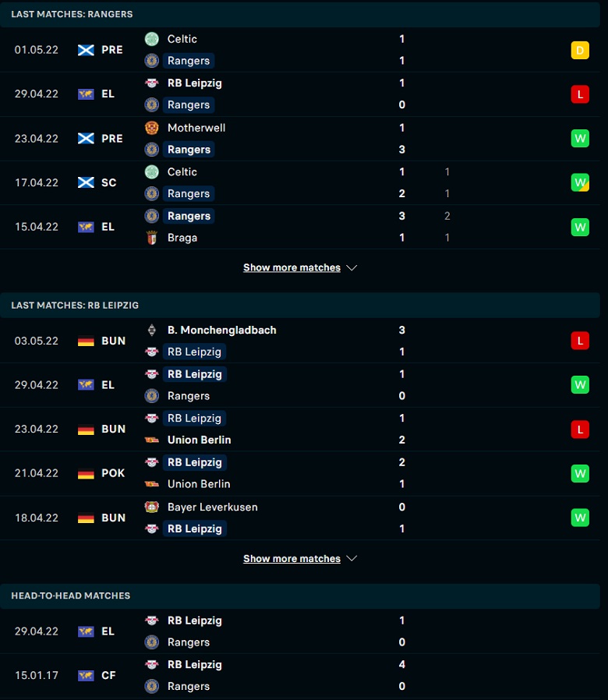Click the B. Monchengladbach crest icon
The height and width of the screenshot is (700, 608).
click(x=152, y=331)
